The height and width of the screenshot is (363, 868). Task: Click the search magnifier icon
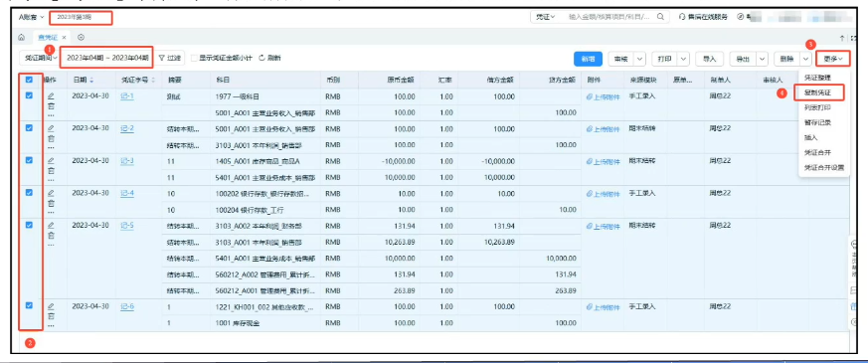(x=660, y=17)
